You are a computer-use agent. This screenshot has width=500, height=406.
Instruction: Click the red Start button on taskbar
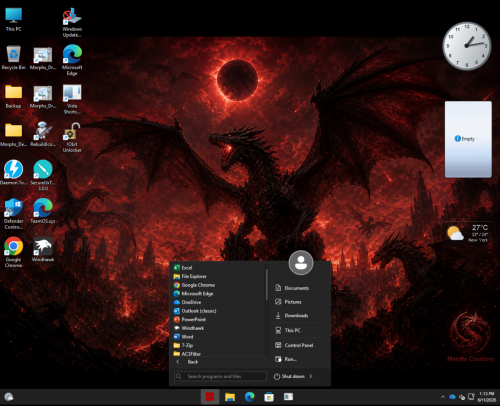[210, 397]
